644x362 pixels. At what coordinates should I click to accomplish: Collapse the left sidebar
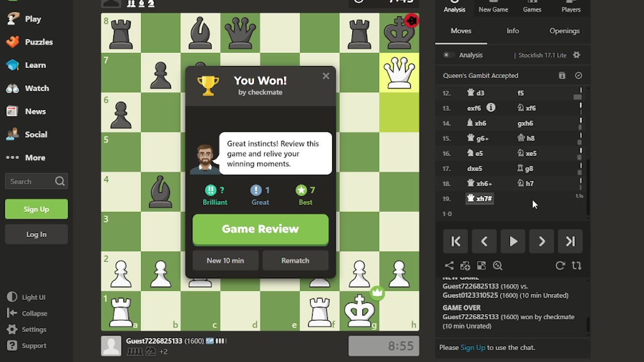click(x=28, y=313)
